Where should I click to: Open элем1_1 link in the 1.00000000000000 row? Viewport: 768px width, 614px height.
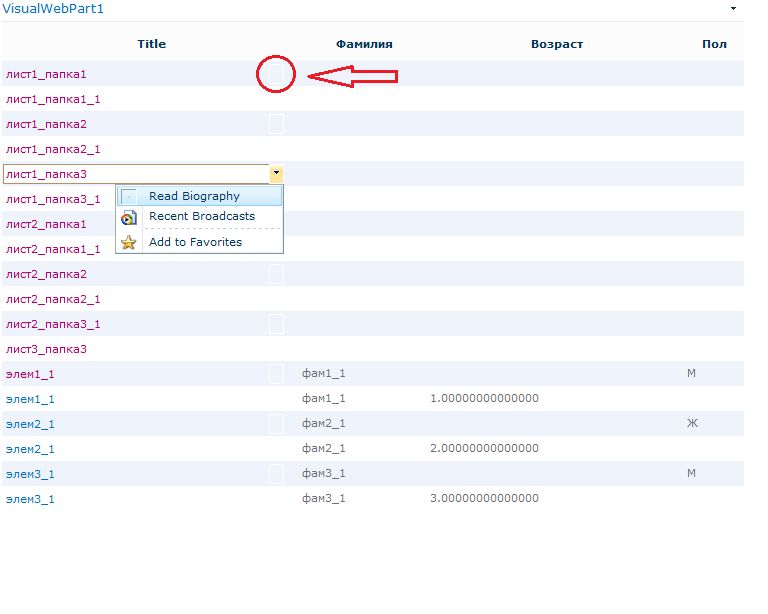pos(30,400)
